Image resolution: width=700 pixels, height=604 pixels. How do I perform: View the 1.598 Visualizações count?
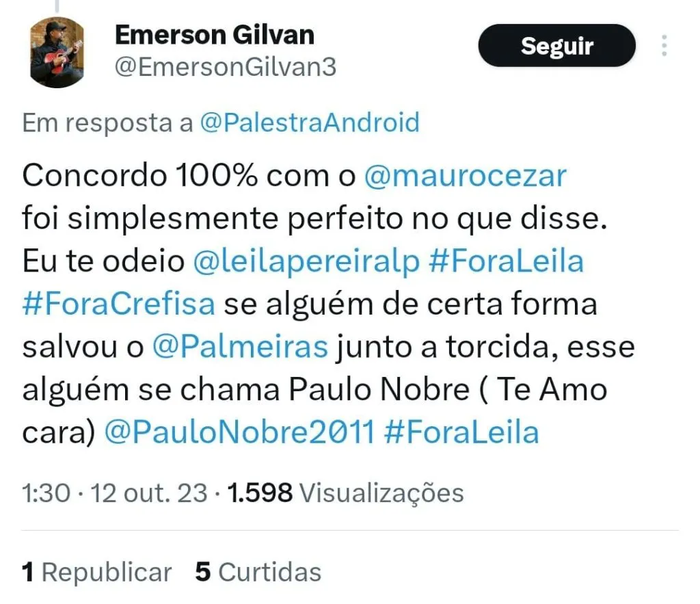tap(346, 493)
